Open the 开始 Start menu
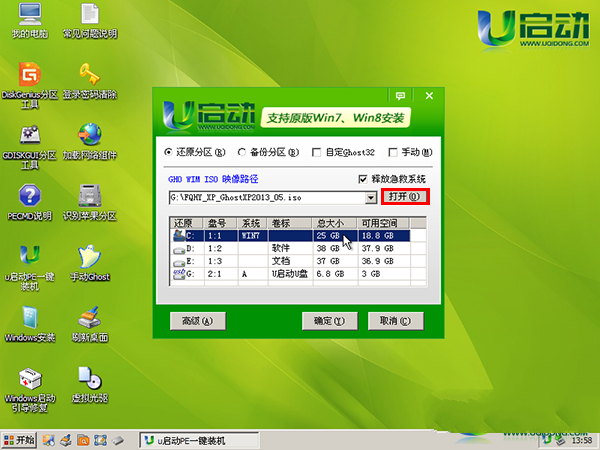The width and height of the screenshot is (600, 450). [19, 440]
